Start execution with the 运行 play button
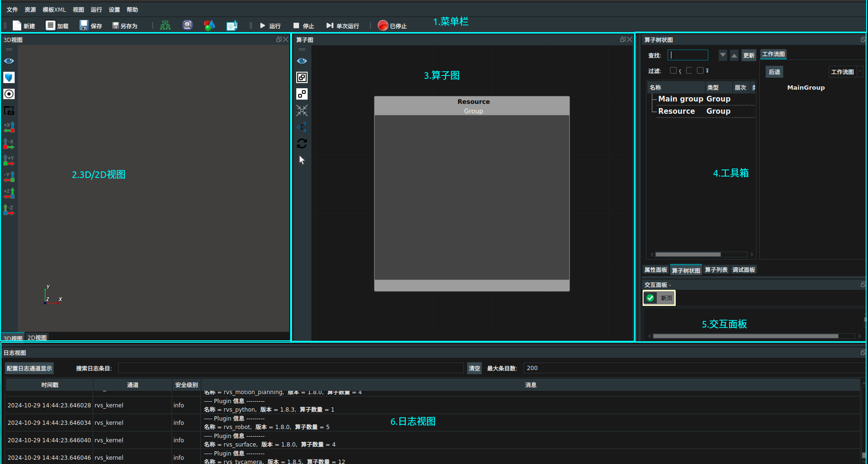Image resolution: width=868 pixels, height=464 pixels. (x=270, y=26)
